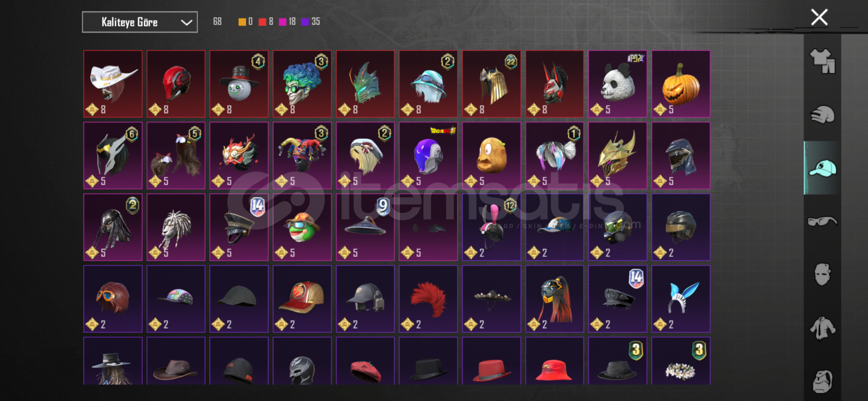
Task: Open the backpack category icon
Action: click(822, 381)
